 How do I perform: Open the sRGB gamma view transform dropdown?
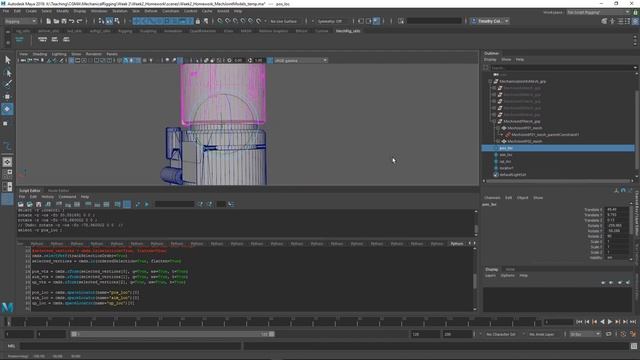[x=301, y=60]
